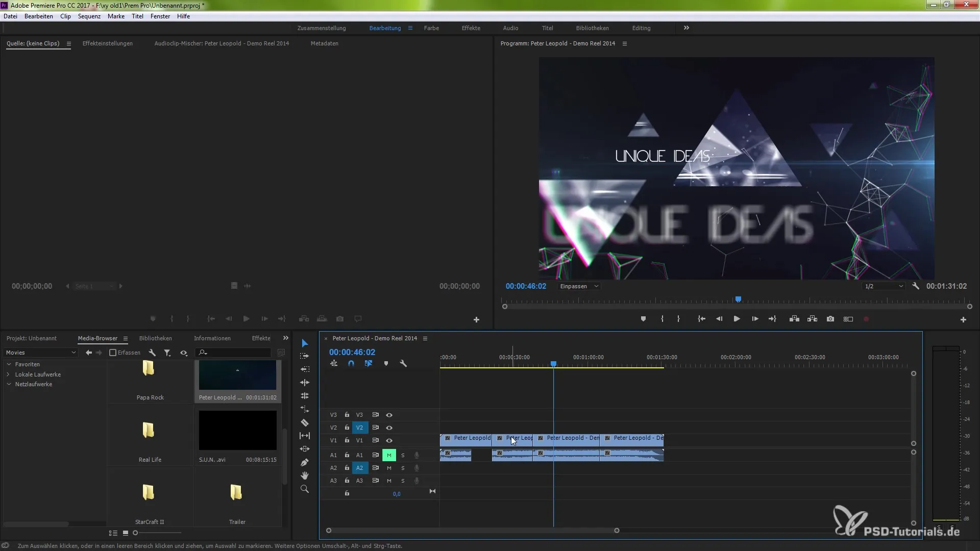Show more project panel tabs chevron
980x551 pixels.
pyautogui.click(x=286, y=338)
